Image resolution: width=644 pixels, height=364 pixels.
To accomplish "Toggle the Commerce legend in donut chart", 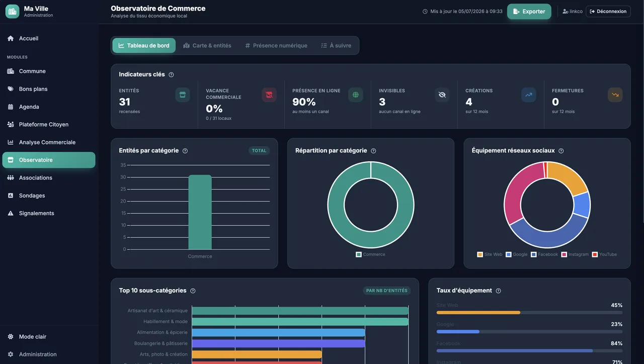I will 371,254.
